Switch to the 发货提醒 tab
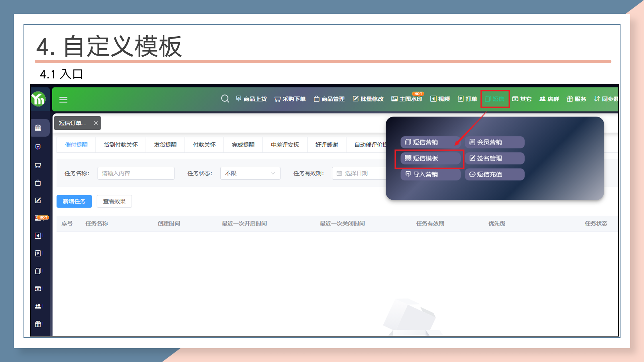This screenshot has width=644, height=362. point(165,145)
